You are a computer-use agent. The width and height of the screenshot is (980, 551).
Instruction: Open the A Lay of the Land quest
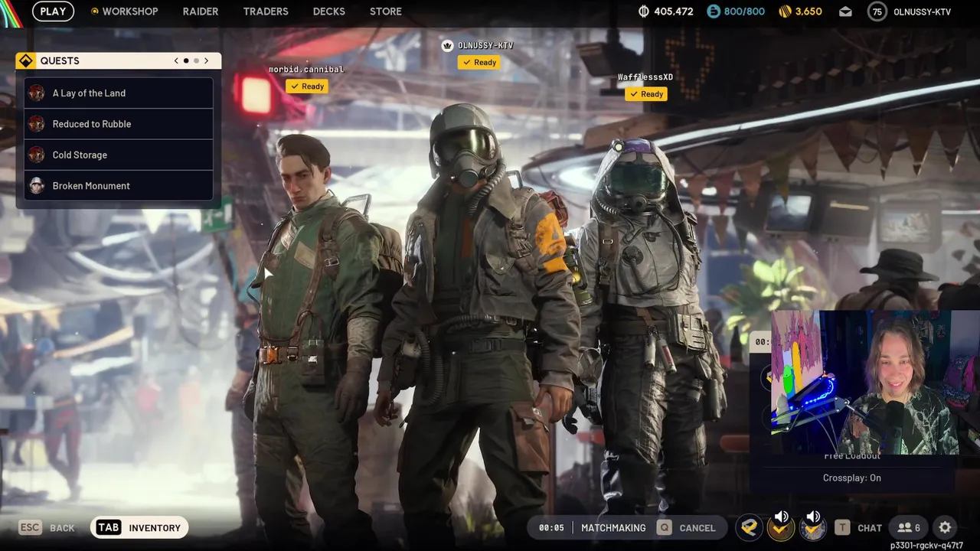(119, 93)
